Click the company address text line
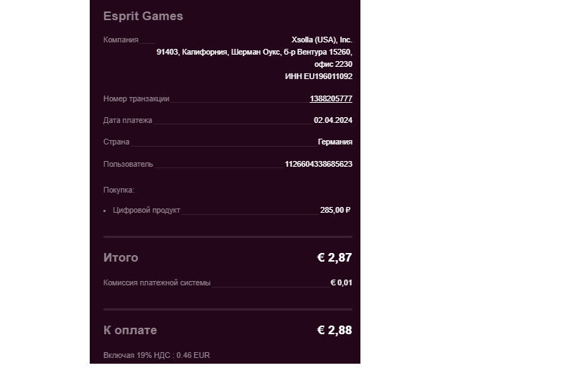This screenshot has height=391, width=588. pos(254,52)
